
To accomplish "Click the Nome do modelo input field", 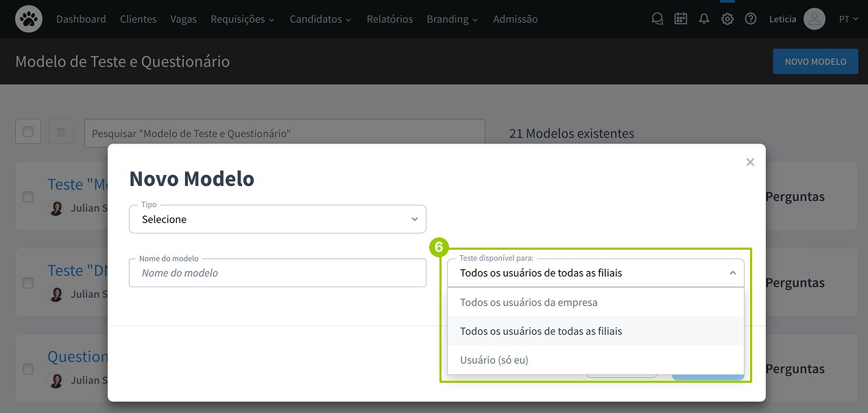I will click(x=277, y=273).
